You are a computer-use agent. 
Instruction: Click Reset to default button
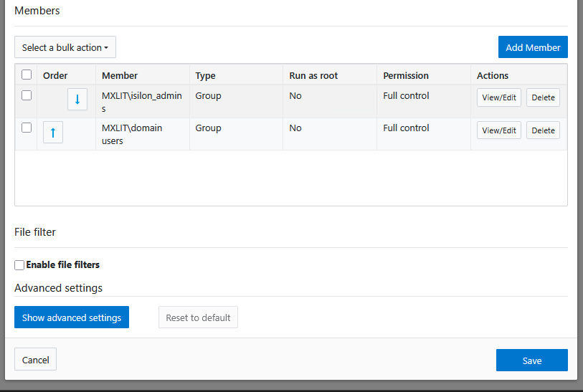pyautogui.click(x=198, y=317)
